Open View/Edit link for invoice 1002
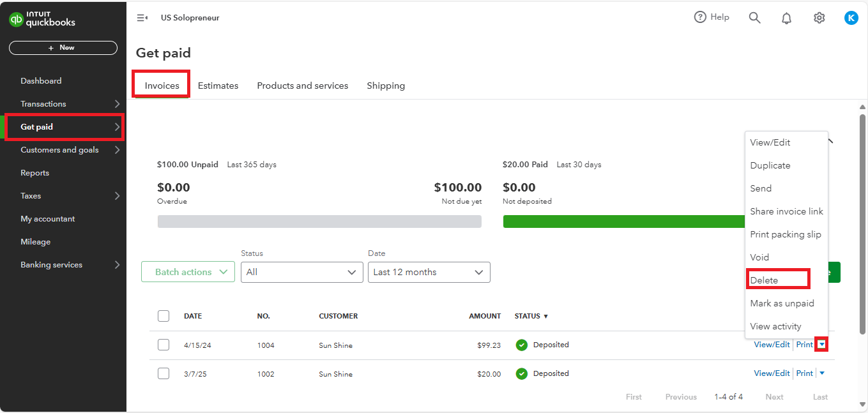Image resolution: width=868 pixels, height=413 pixels. 772,373
